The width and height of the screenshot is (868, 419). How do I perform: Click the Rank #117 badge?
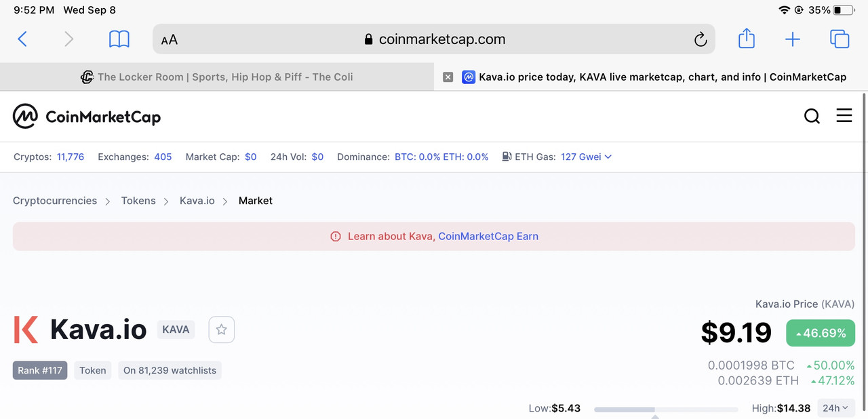(40, 370)
